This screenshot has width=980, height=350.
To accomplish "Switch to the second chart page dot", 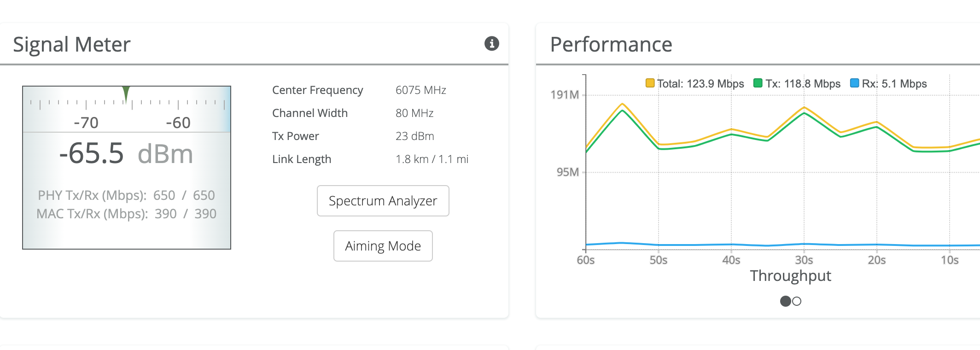I will point(797,301).
